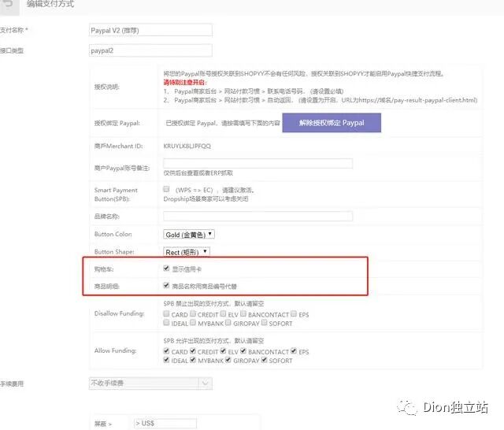504x430 pixels.
Task: Check ELV under Disallow Funding
Action: point(223,313)
